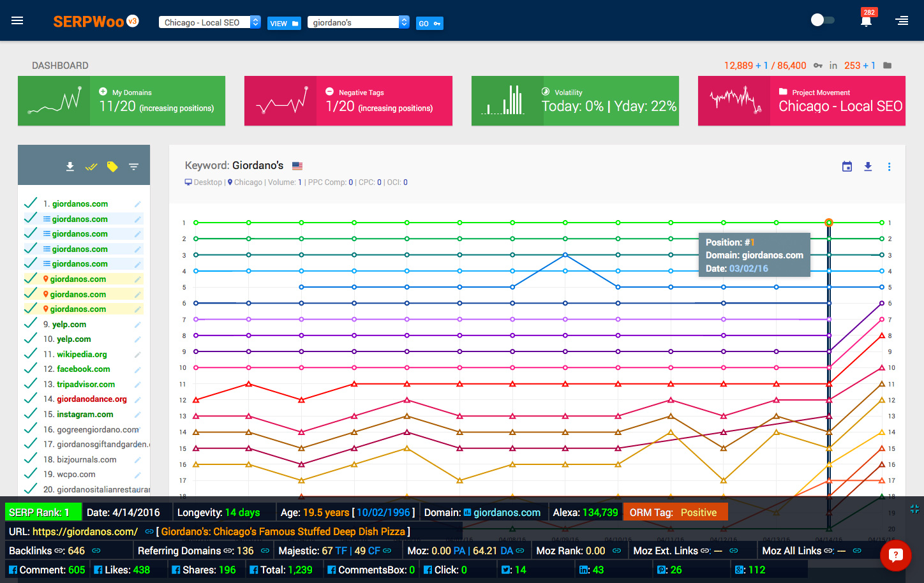Click the filter icon in domain list header

coord(133,166)
